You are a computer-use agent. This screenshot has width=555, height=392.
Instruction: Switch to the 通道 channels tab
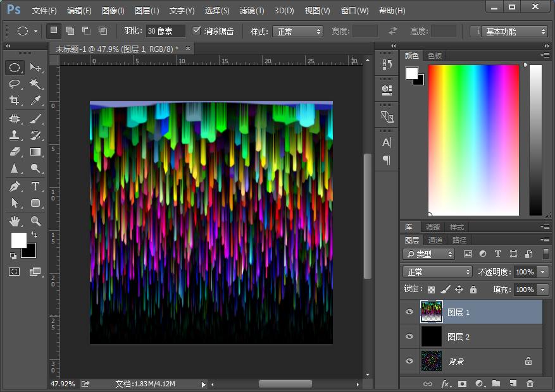[435, 240]
